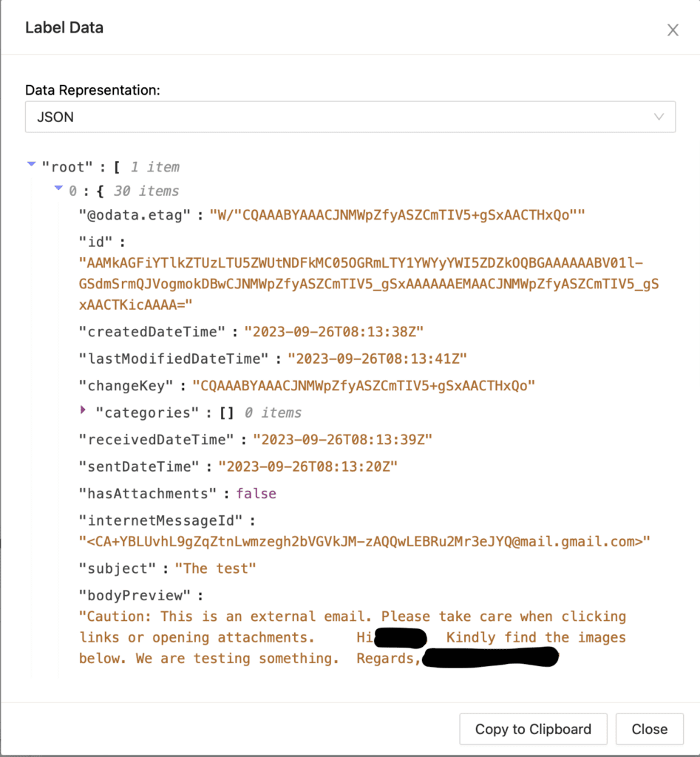
Task: Collapse the item 0 object node
Action: 58,189
